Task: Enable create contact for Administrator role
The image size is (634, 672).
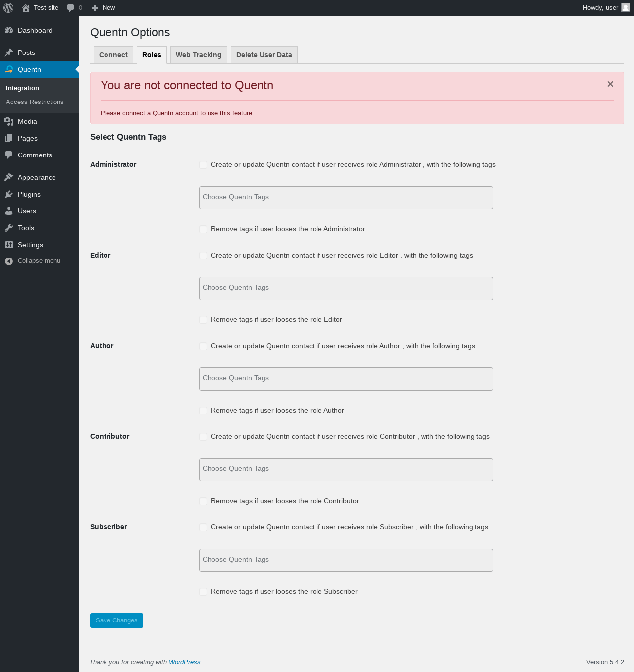Action: point(203,165)
